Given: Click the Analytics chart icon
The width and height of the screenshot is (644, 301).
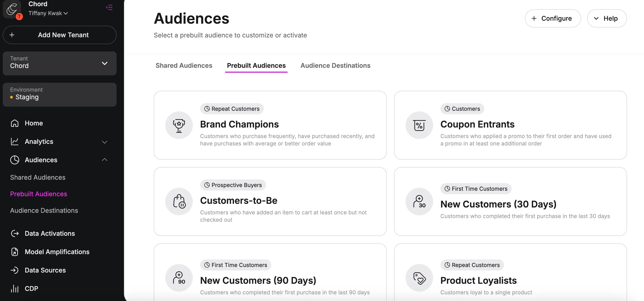Looking at the screenshot, I should [x=14, y=141].
